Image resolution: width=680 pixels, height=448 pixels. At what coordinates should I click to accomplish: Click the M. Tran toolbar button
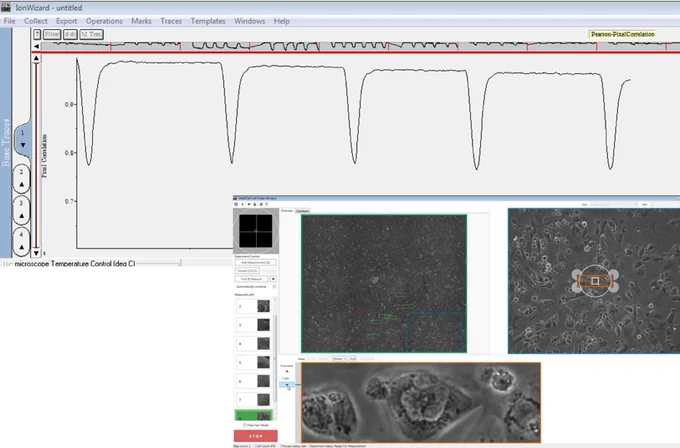point(92,34)
